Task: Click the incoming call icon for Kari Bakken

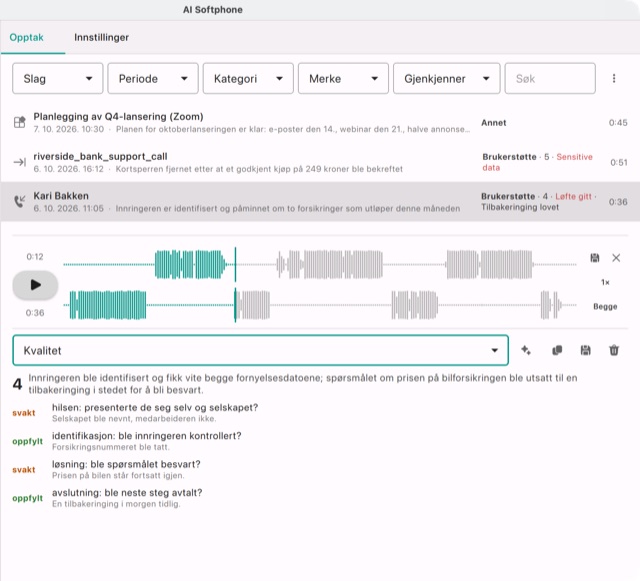Action: 20,201
